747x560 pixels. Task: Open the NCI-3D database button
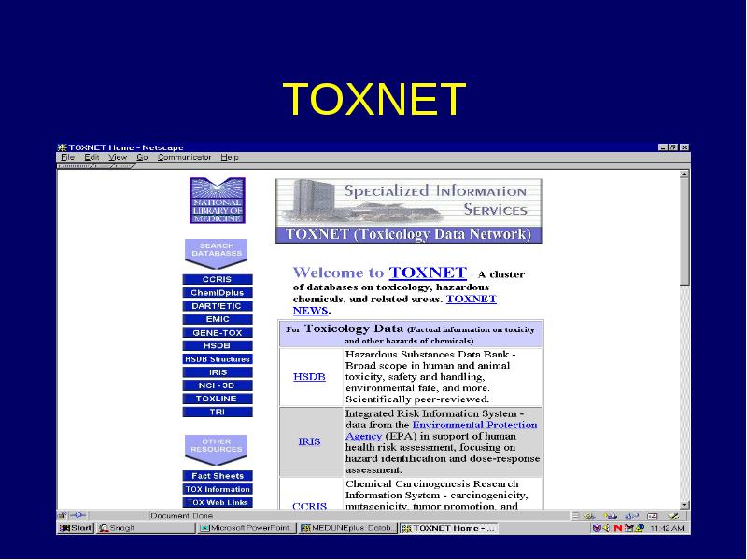[218, 385]
